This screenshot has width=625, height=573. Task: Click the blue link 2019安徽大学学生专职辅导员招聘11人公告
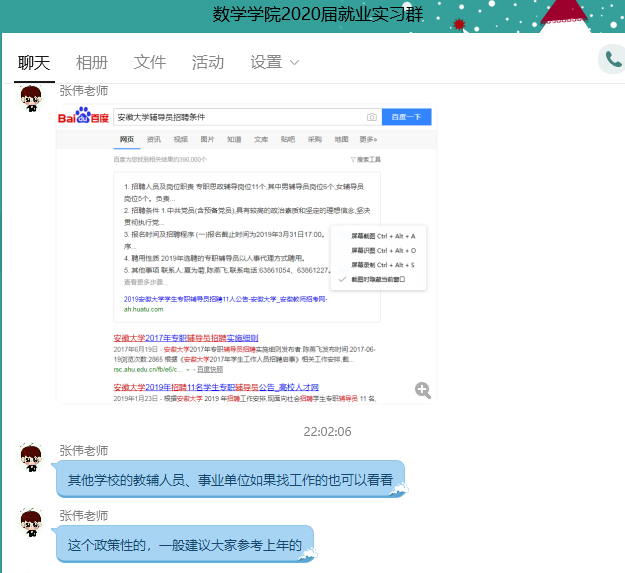click(225, 299)
